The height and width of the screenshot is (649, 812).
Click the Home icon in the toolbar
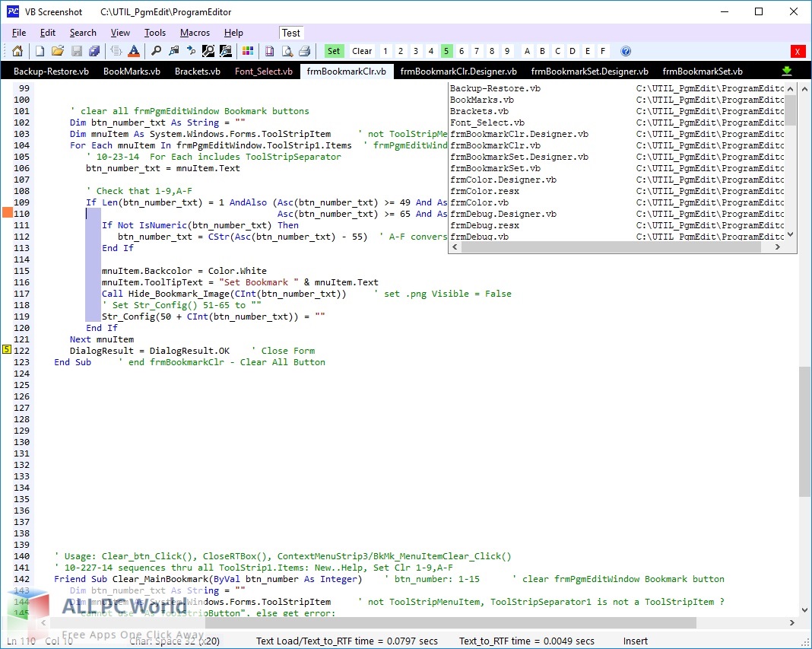(17, 51)
